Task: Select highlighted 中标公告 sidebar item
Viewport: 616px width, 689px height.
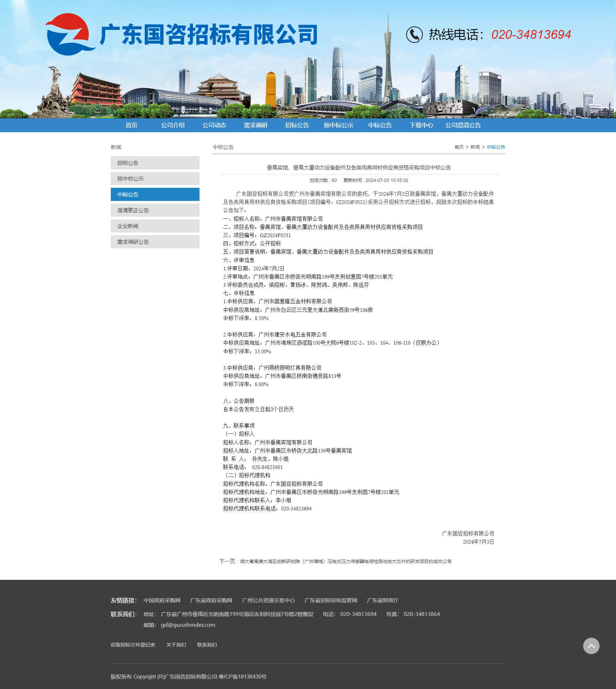Action: tap(155, 195)
